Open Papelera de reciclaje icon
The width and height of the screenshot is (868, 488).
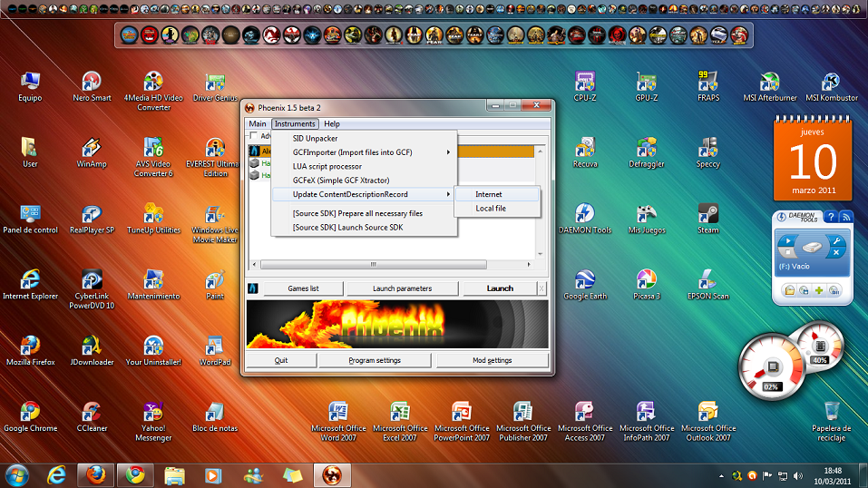(832, 422)
